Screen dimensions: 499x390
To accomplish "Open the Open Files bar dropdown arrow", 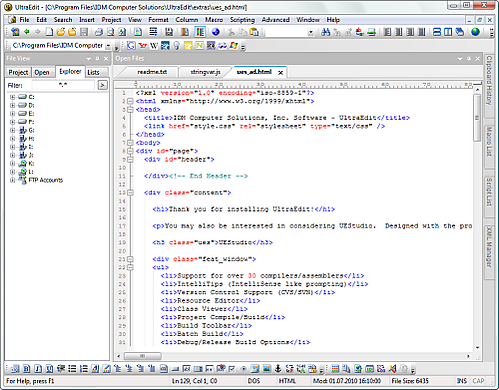I will [x=460, y=59].
